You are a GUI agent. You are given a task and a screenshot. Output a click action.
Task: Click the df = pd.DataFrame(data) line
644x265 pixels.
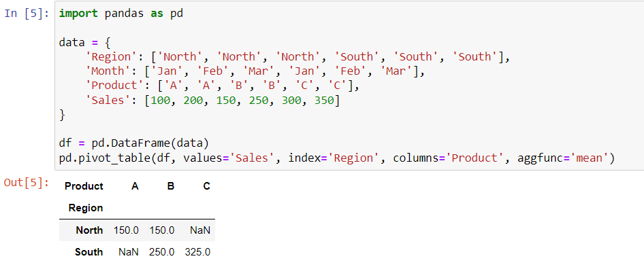click(134, 143)
